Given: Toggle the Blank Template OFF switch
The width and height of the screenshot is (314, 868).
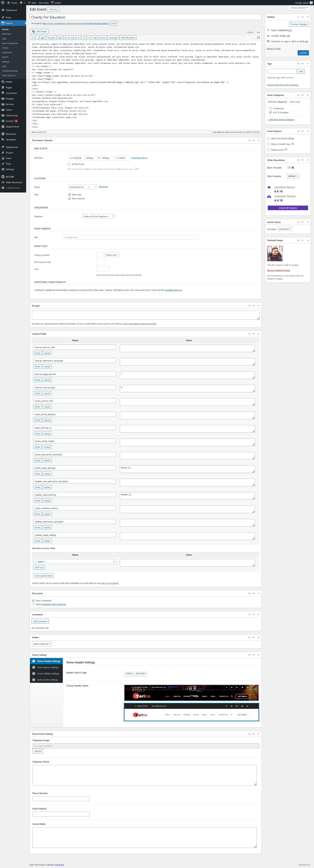Looking at the screenshot, I should click(291, 167).
